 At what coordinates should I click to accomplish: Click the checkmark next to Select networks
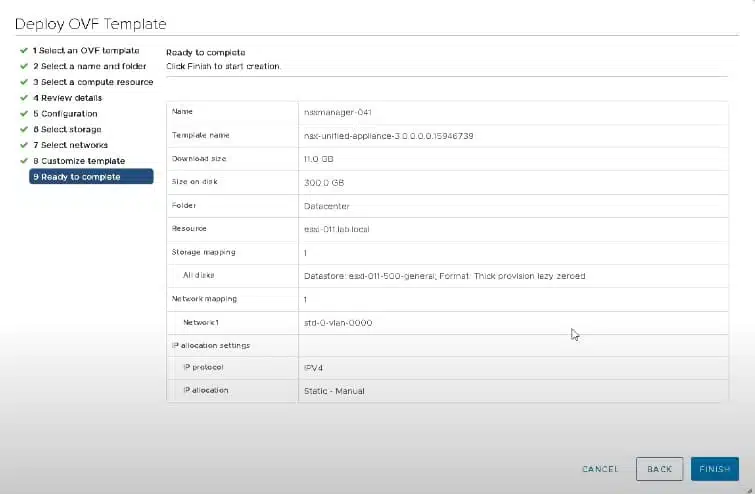click(x=24, y=145)
